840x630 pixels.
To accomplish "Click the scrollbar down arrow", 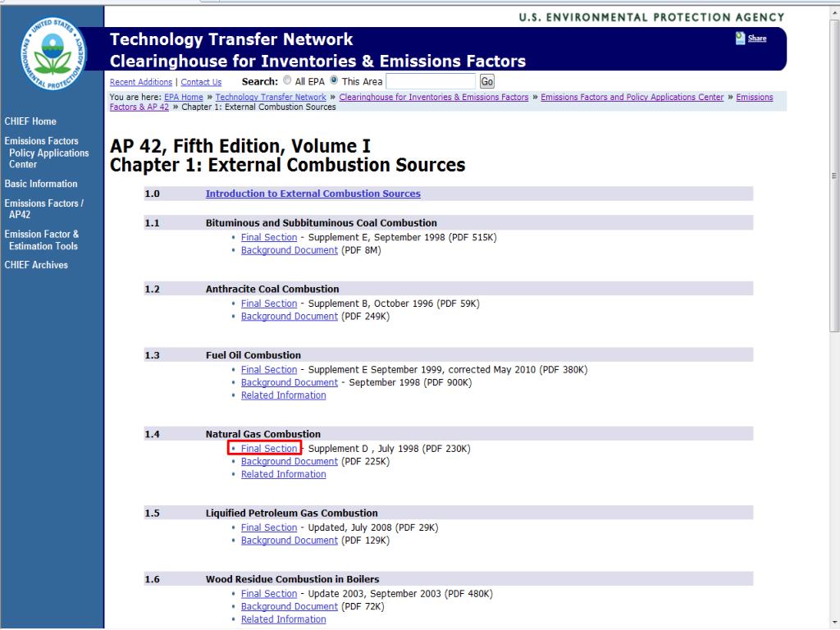I will pos(834,623).
